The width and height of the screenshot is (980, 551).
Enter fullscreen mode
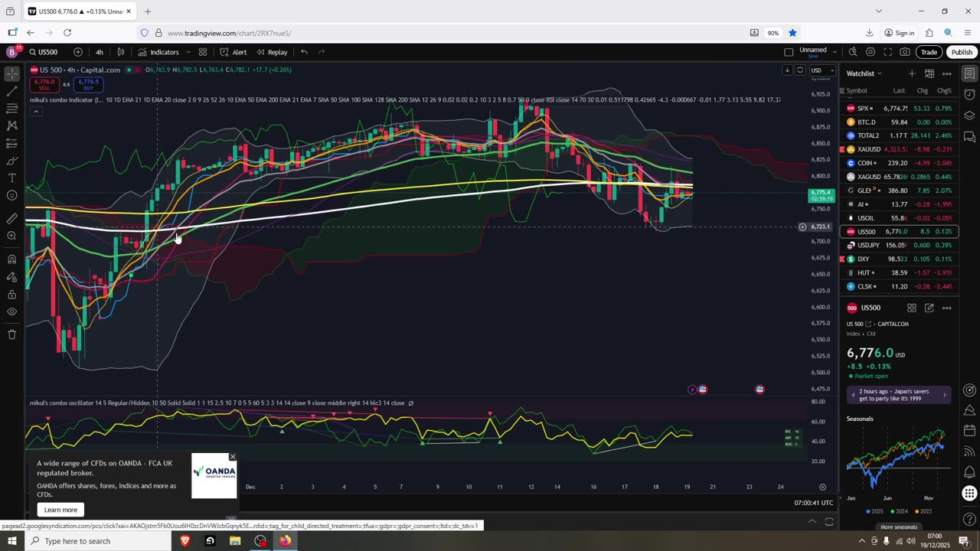point(888,52)
